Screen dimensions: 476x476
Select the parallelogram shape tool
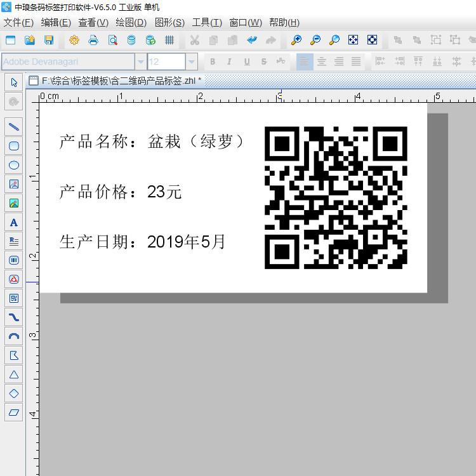pyautogui.click(x=14, y=413)
